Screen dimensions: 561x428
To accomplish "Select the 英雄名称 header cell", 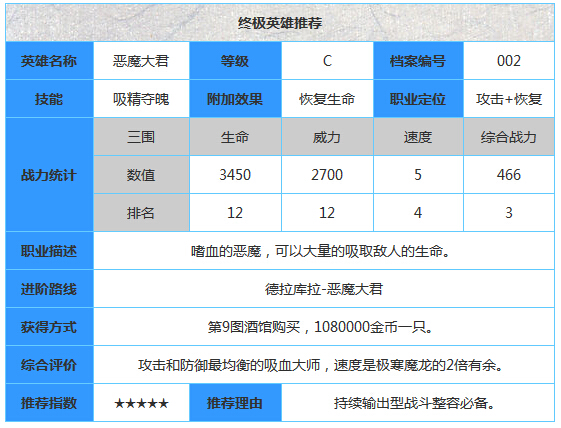I will point(49,61).
